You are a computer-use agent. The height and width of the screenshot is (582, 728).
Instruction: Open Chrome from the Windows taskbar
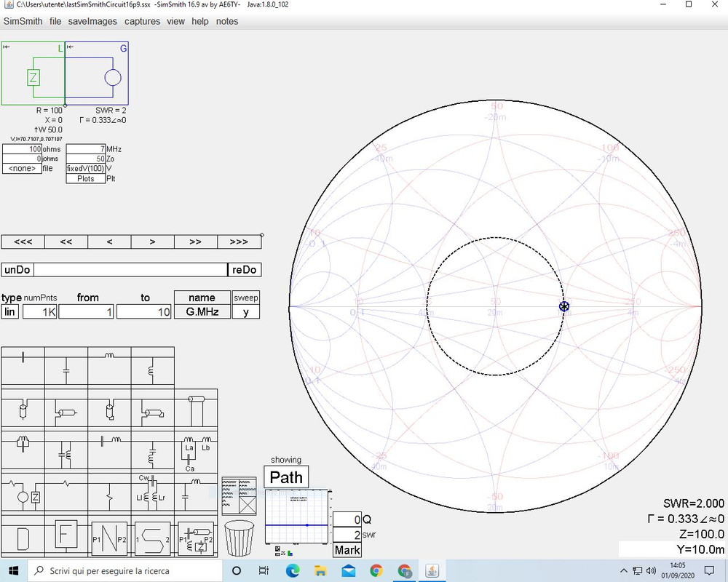pyautogui.click(x=376, y=570)
